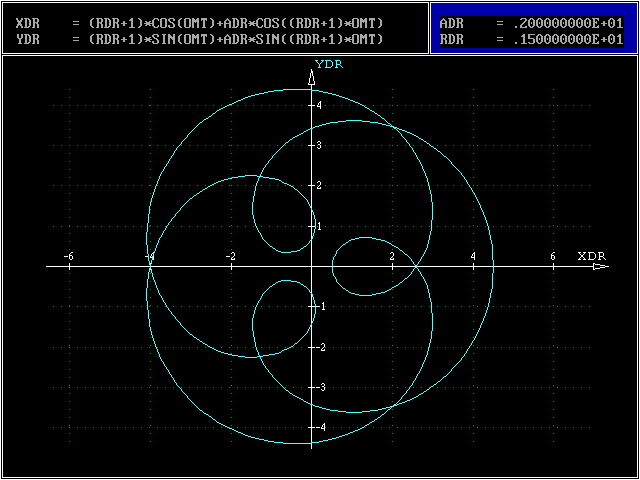Click the 4 tick label on the X axis
The height and width of the screenshot is (480, 640).
[x=472, y=257]
